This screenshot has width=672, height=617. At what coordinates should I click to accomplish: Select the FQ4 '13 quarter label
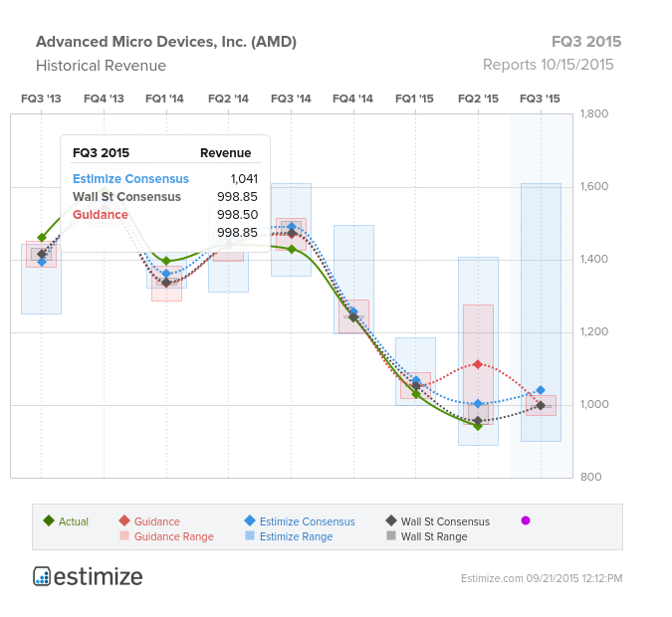pyautogui.click(x=104, y=99)
